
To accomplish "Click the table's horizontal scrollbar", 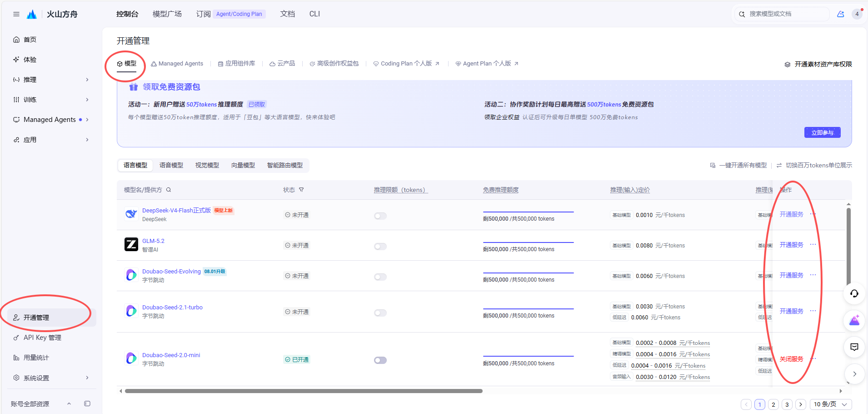I will click(x=304, y=391).
